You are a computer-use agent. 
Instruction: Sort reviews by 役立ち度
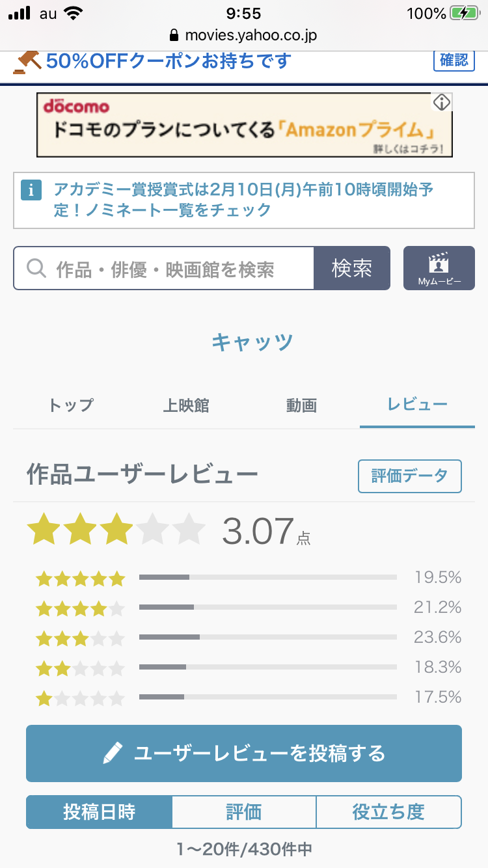[388, 811]
